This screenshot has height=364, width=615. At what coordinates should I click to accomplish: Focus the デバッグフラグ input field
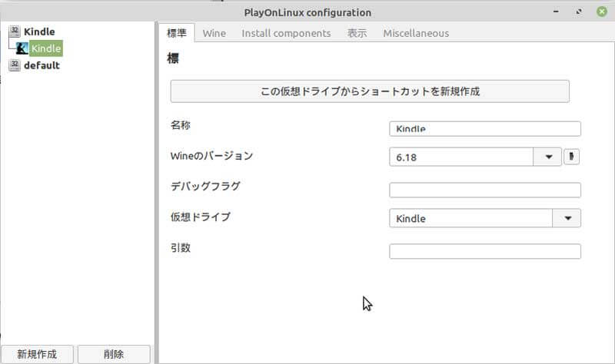point(485,190)
